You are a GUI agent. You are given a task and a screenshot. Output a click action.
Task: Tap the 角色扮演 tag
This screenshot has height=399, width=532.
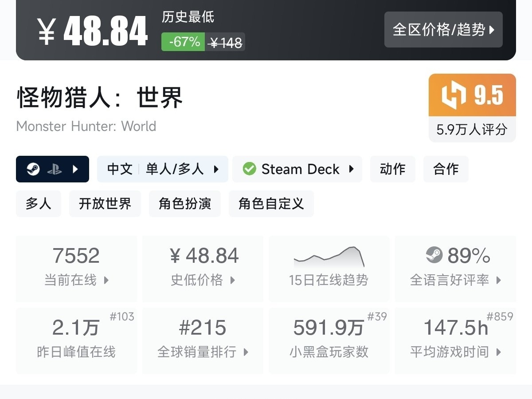click(185, 204)
